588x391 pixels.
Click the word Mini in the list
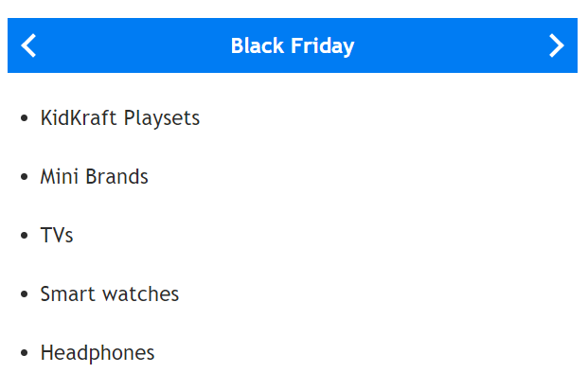click(59, 177)
